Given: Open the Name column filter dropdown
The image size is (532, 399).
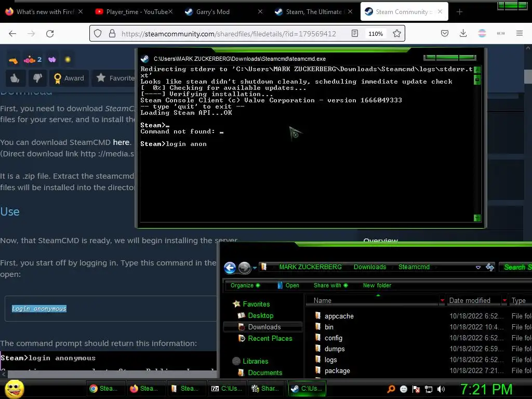Looking at the screenshot, I should tap(442, 300).
